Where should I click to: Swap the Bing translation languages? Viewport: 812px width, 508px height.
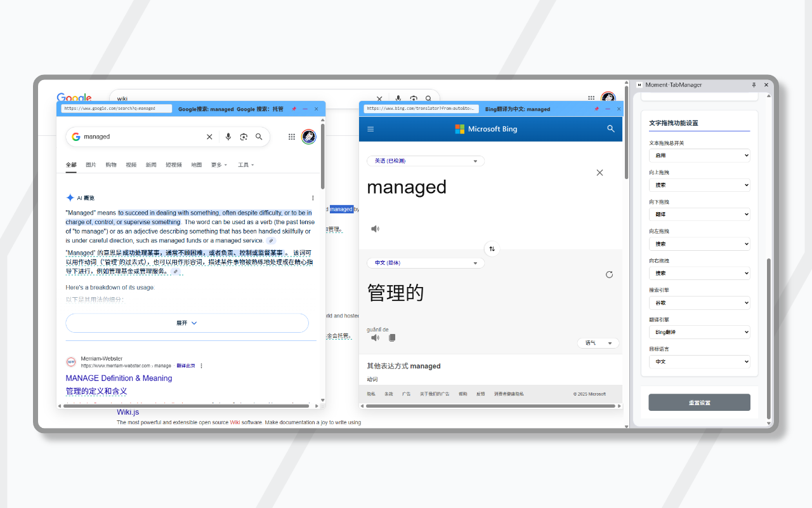click(491, 249)
